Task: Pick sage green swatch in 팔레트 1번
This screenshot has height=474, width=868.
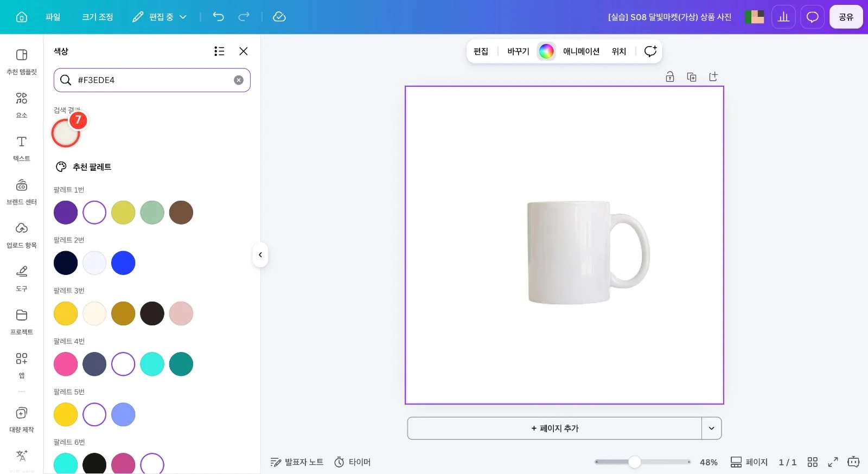Action: (152, 213)
